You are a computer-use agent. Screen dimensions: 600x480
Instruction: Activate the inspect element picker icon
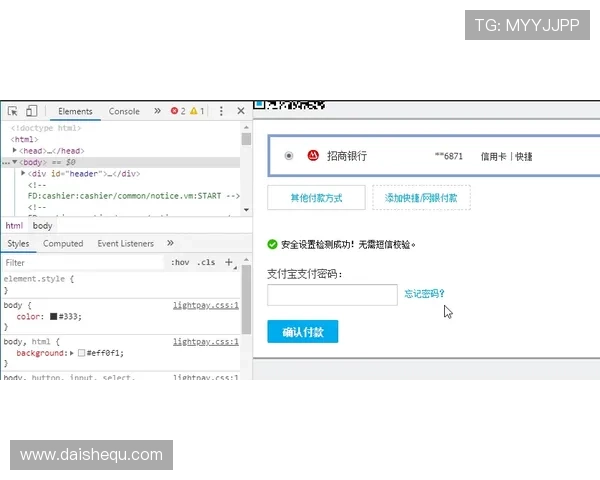coord(12,111)
